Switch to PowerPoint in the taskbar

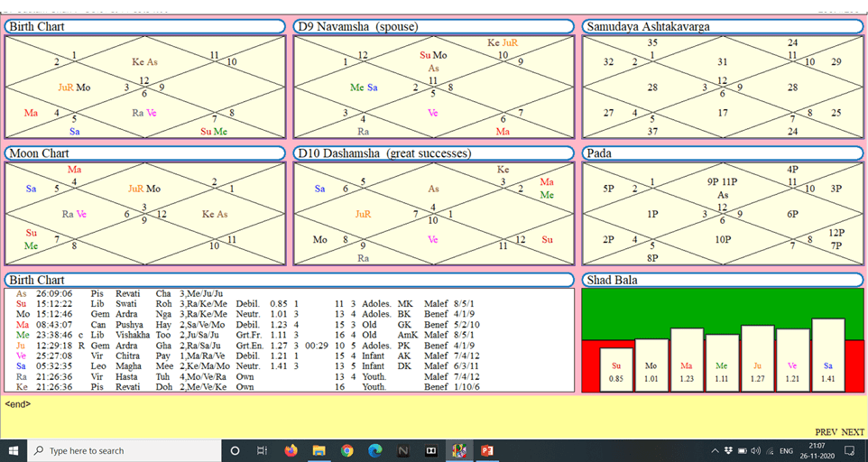click(487, 450)
